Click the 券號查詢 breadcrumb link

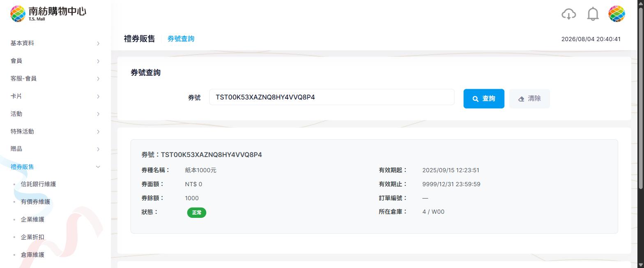[x=181, y=39]
